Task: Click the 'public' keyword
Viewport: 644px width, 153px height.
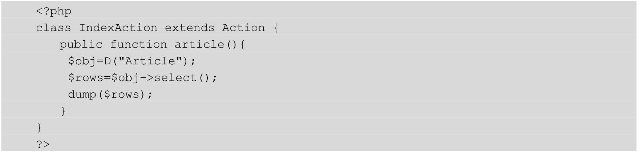Action: [x=81, y=45]
